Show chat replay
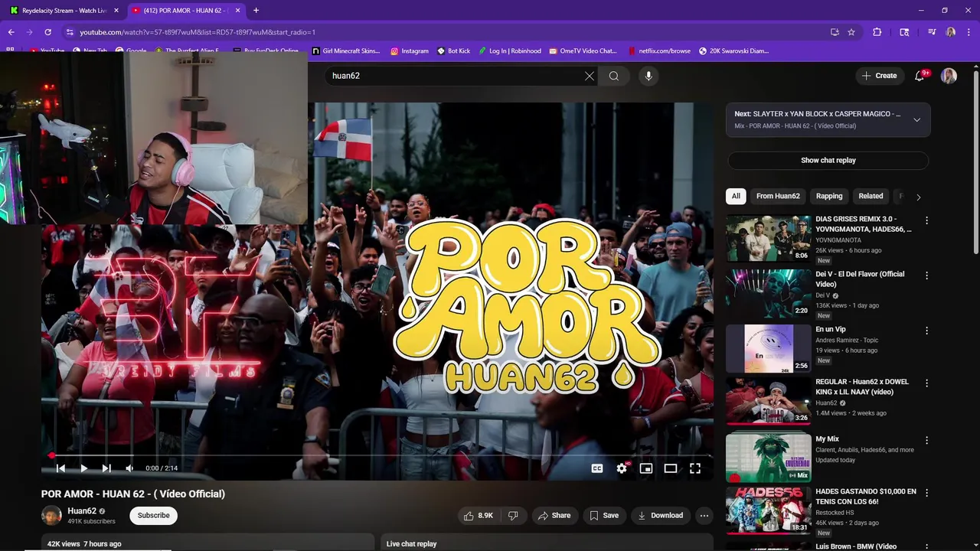This screenshot has width=980, height=551. [828, 160]
